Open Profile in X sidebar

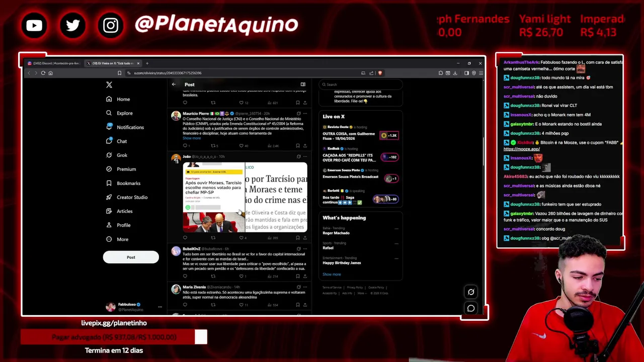[x=118, y=225]
